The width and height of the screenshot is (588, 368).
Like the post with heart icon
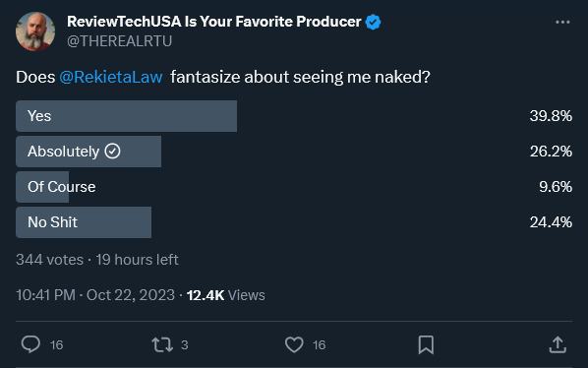tap(294, 344)
